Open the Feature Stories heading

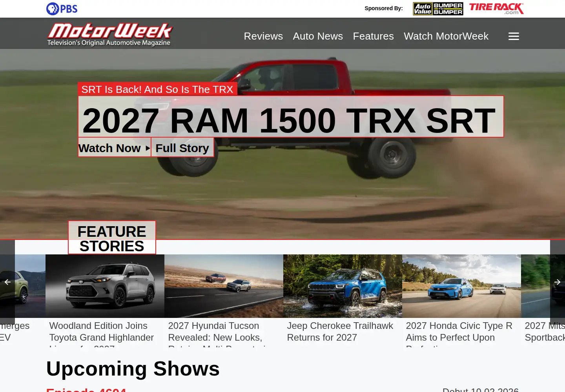point(112,238)
